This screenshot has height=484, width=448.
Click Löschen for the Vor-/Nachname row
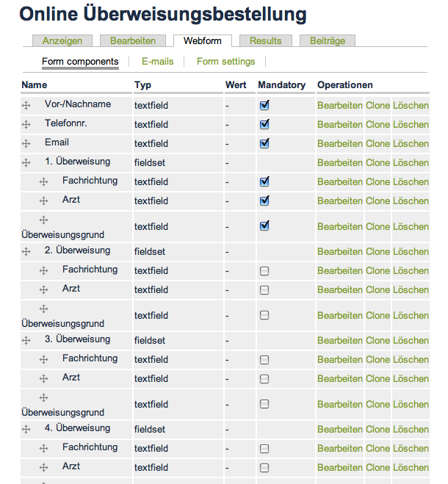tap(411, 106)
